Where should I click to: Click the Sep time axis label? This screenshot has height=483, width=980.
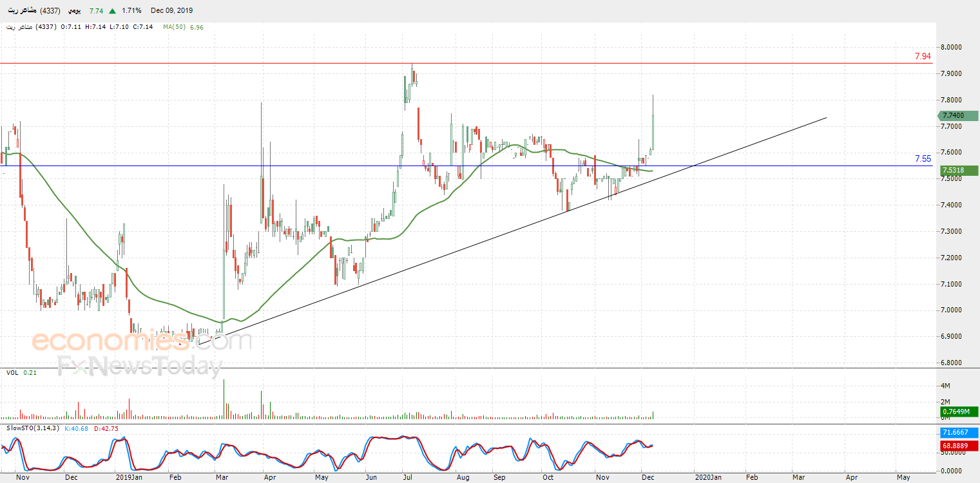(500, 477)
